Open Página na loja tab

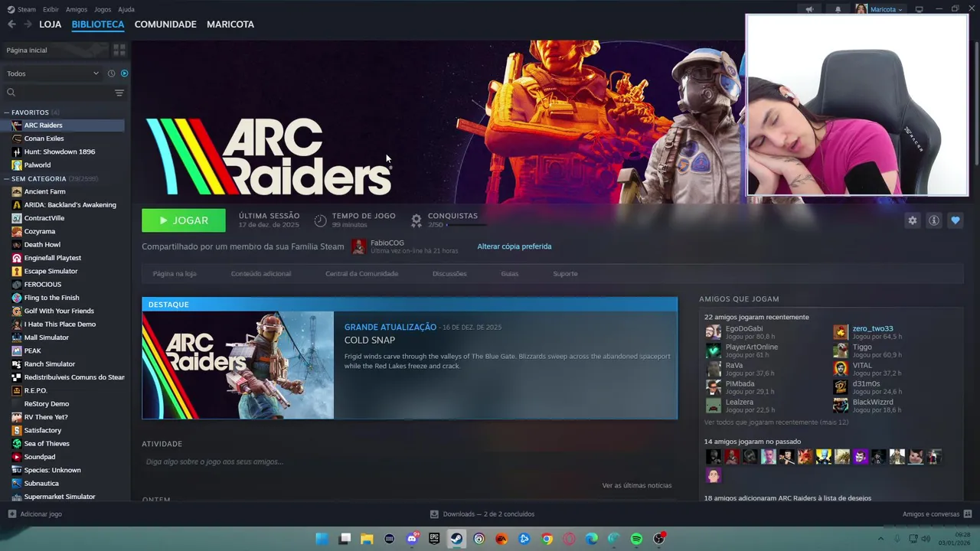175,274
